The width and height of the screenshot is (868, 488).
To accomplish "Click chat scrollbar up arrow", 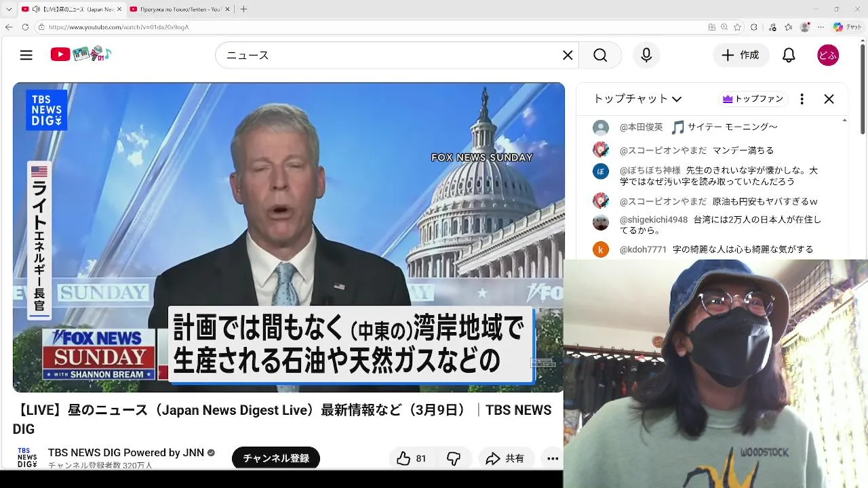I will 844,120.
